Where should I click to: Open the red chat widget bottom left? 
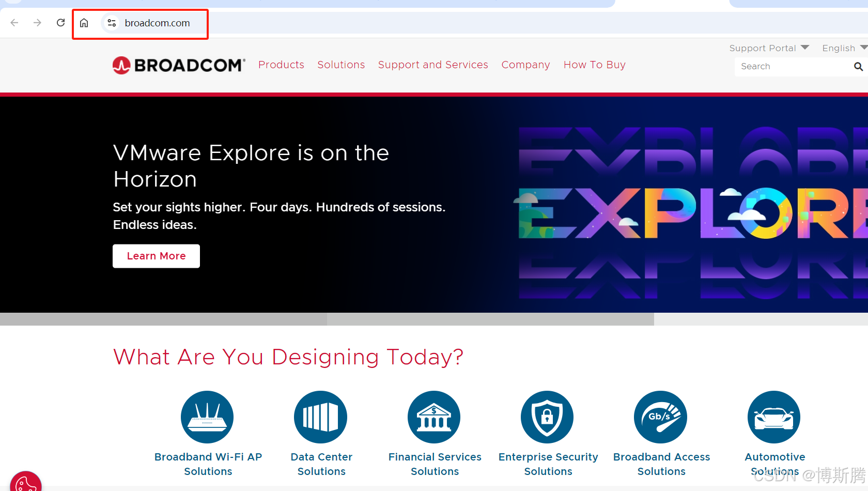tap(26, 483)
